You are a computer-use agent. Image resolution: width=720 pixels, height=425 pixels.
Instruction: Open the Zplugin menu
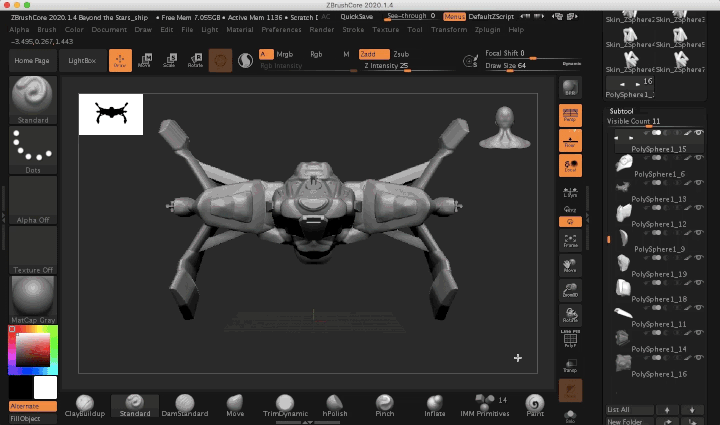pos(490,30)
